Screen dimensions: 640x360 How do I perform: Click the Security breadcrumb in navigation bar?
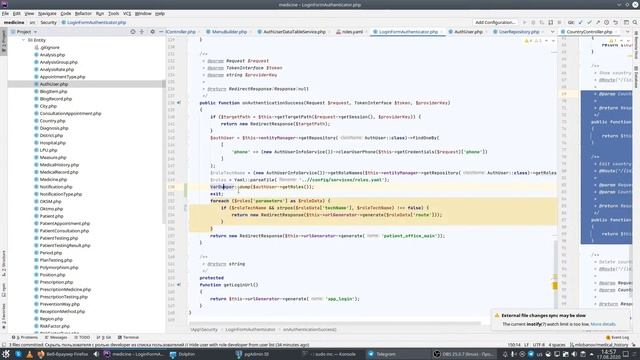tap(48, 22)
